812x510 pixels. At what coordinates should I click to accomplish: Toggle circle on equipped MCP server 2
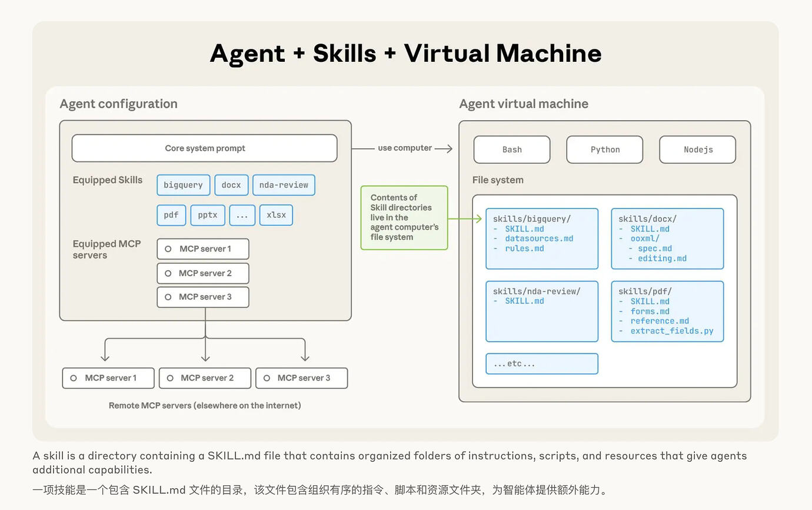168,273
